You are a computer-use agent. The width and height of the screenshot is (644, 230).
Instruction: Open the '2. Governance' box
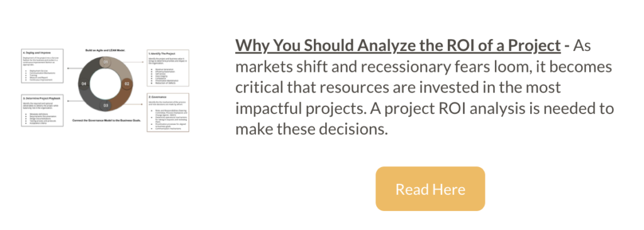(167, 112)
